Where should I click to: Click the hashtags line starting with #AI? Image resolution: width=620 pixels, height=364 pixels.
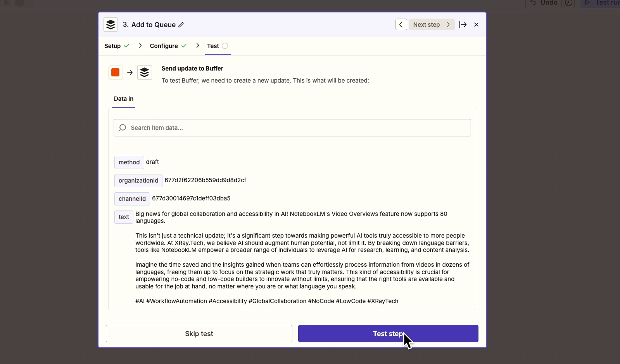pyautogui.click(x=267, y=301)
